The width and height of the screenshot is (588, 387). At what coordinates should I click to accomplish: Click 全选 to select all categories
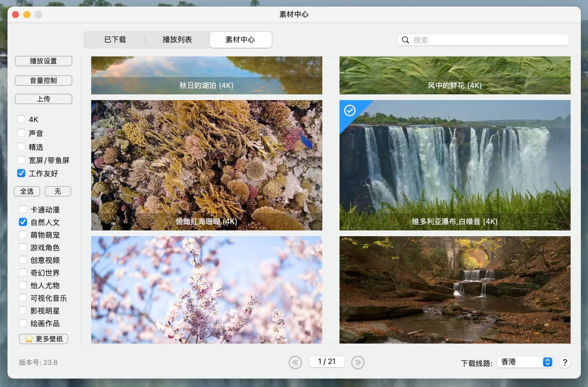tap(27, 191)
